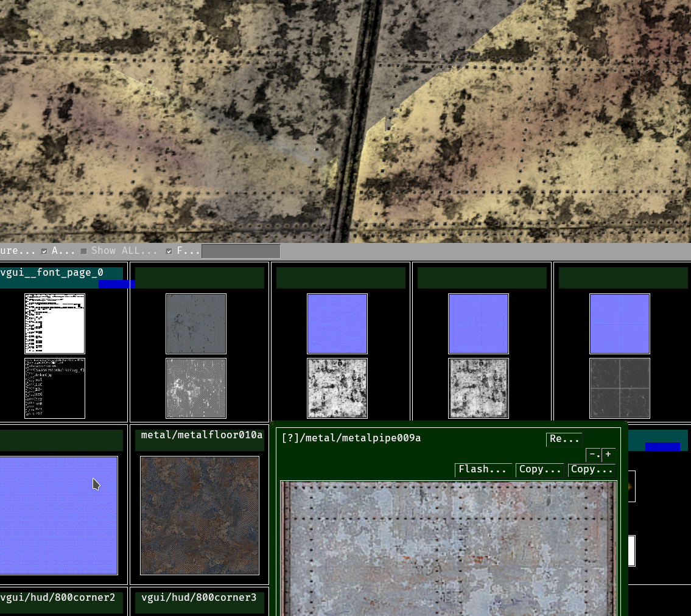Select the gray dotted texture thumbnail in column two
Image resolution: width=691 pixels, height=616 pixels.
[196, 323]
